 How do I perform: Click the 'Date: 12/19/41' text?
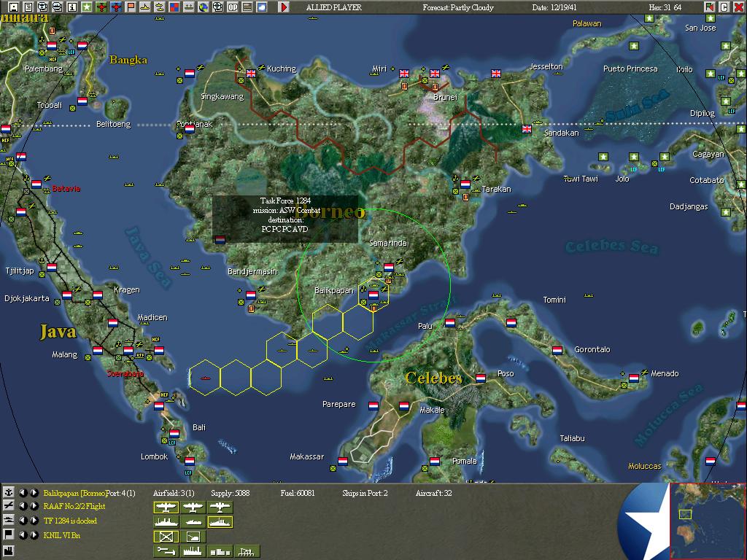pyautogui.click(x=554, y=7)
